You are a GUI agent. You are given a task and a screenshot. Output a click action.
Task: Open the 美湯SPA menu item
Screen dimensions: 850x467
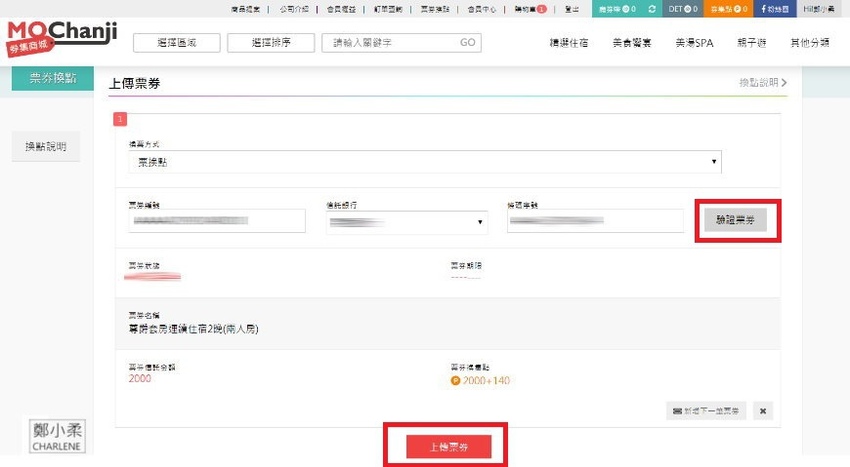point(691,44)
